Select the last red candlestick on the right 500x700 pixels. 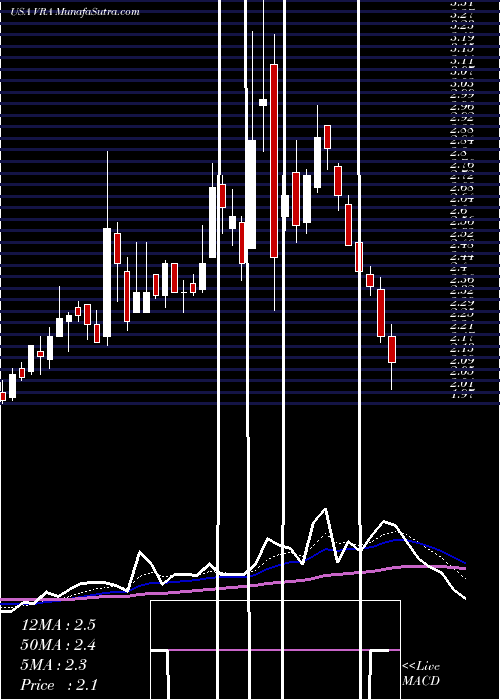tap(392, 349)
